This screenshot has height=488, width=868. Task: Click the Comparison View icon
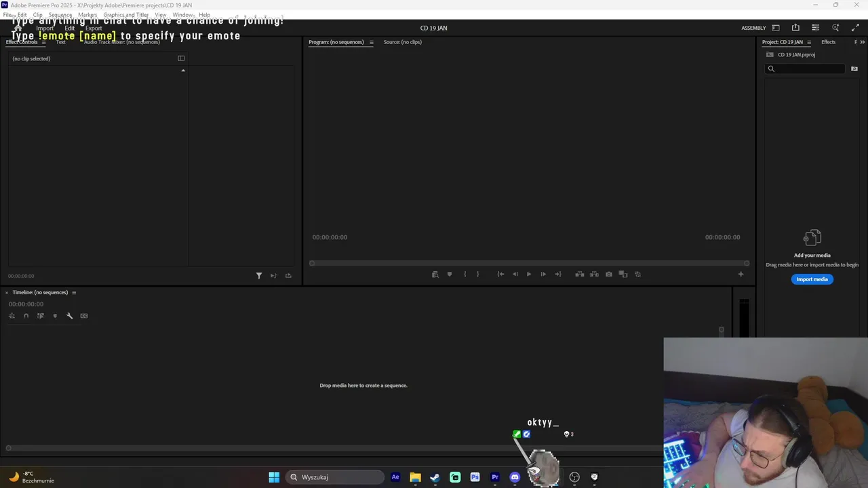(x=623, y=274)
